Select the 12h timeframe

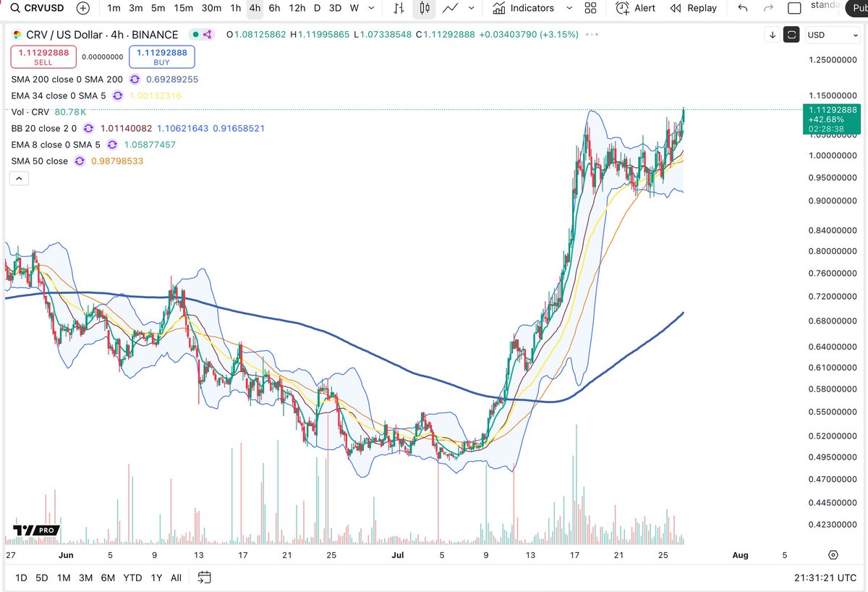pyautogui.click(x=297, y=8)
